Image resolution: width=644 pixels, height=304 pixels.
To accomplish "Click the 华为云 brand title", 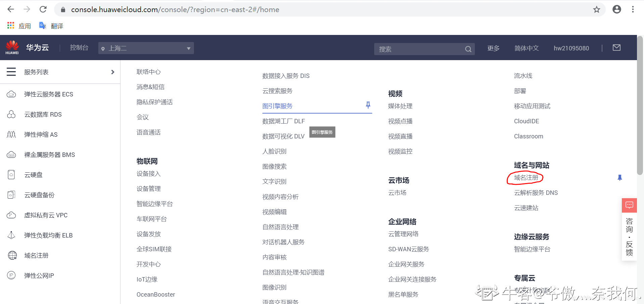I will [x=38, y=48].
